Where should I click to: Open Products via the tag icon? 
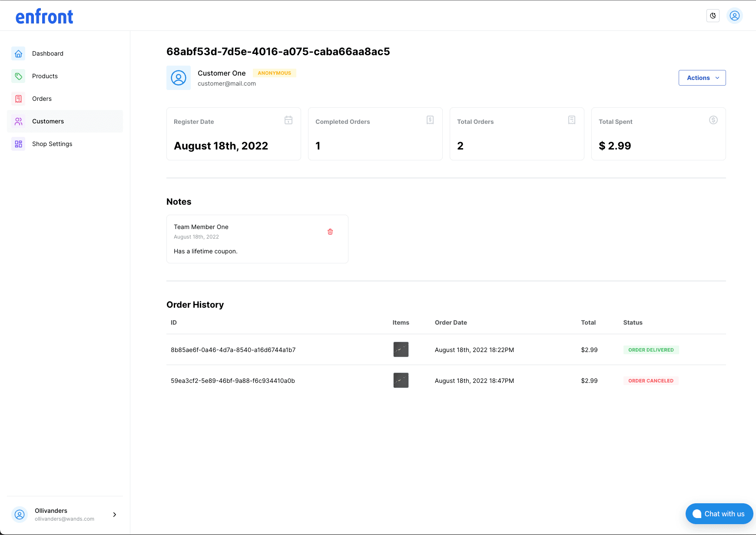(x=18, y=76)
